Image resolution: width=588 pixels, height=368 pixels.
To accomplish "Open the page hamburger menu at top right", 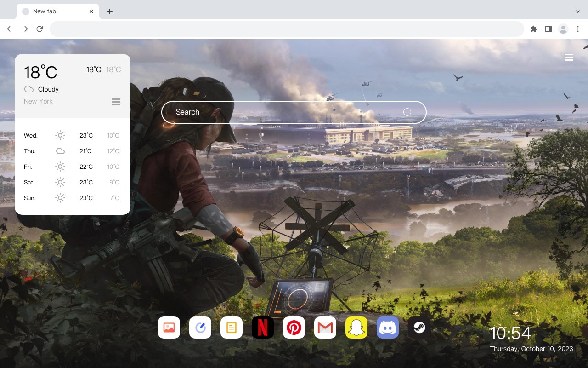I will click(x=569, y=57).
